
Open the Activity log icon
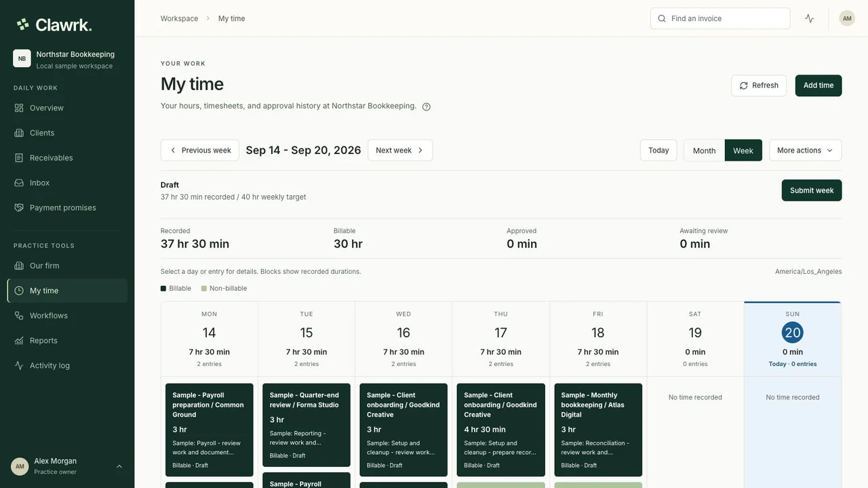click(19, 365)
